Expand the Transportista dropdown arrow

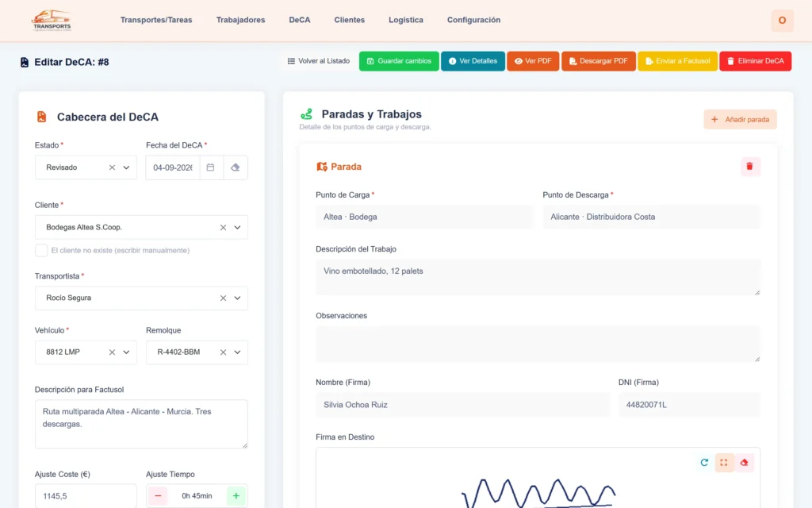[x=237, y=298]
